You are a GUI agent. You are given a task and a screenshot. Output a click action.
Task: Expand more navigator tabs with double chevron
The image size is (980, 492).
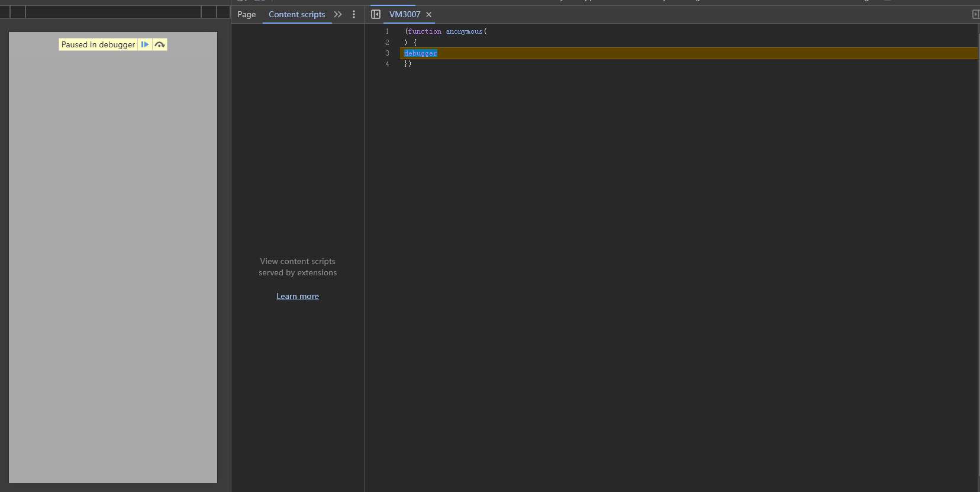(x=338, y=14)
